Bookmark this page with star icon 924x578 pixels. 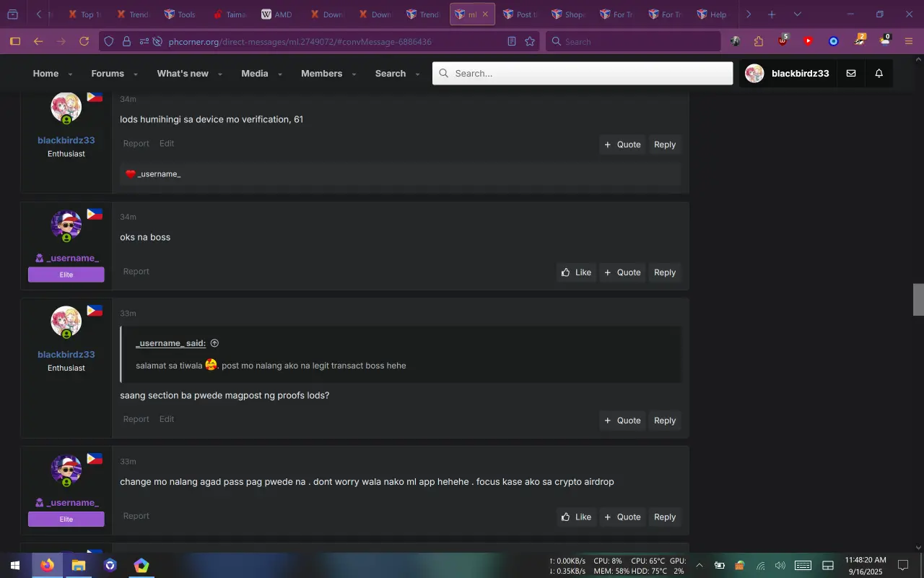click(x=530, y=41)
